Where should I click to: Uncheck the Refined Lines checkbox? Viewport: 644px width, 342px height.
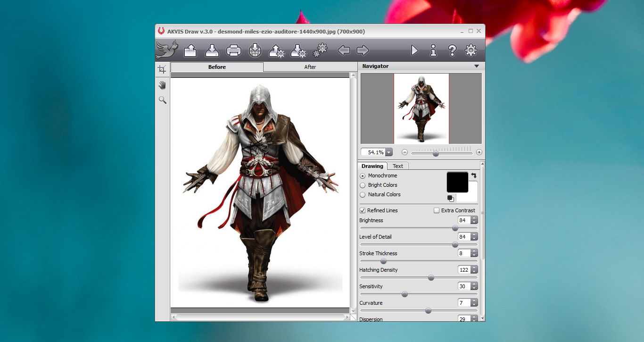[363, 210]
